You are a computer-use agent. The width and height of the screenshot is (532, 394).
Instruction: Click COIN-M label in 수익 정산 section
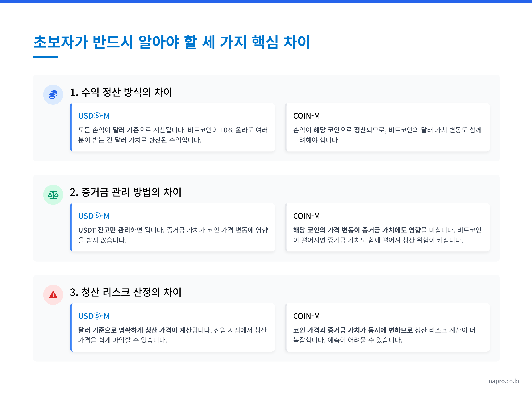click(307, 116)
